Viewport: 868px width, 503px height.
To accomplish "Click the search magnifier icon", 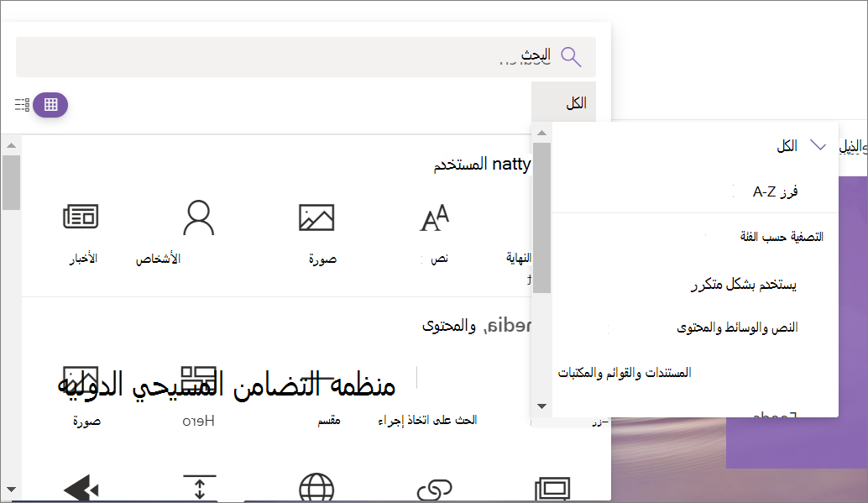I will [x=571, y=56].
